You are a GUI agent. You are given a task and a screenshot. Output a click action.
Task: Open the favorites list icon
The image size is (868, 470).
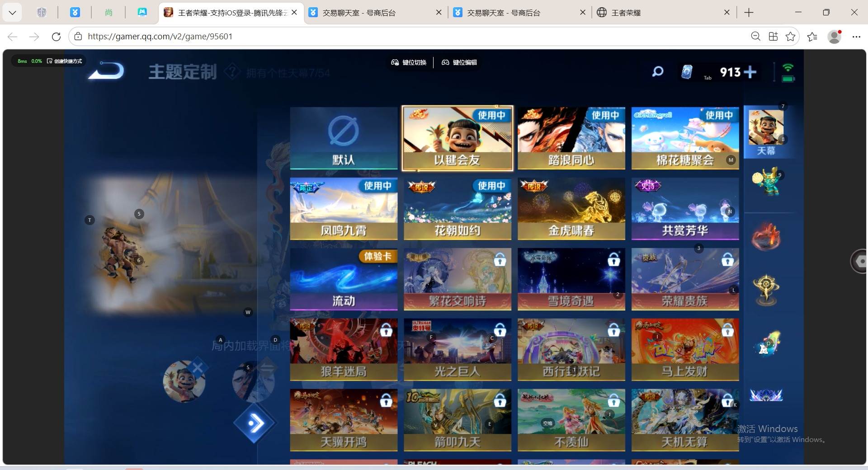[x=812, y=37]
